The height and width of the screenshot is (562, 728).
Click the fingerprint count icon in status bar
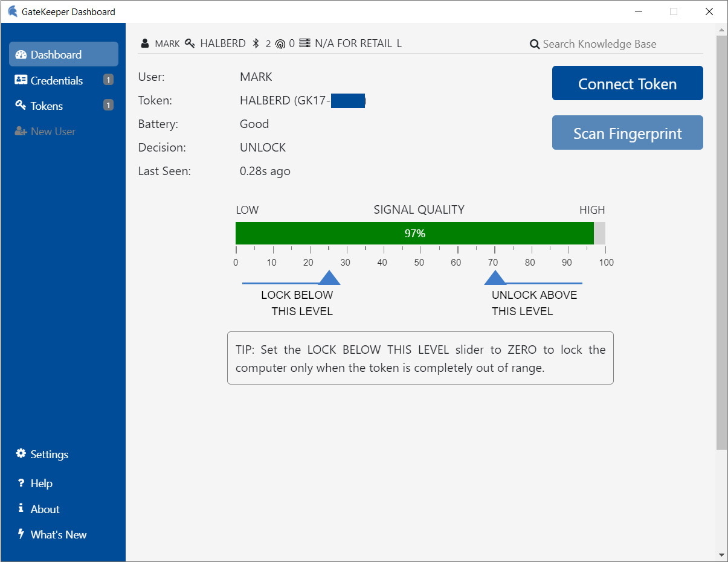tap(280, 43)
